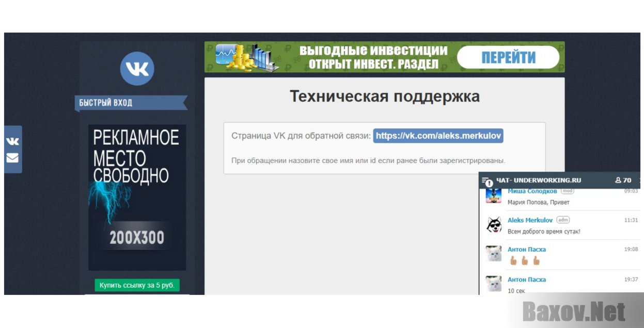
Task: Open Aleks Merkulov's husky avatar
Action: tap(494, 225)
